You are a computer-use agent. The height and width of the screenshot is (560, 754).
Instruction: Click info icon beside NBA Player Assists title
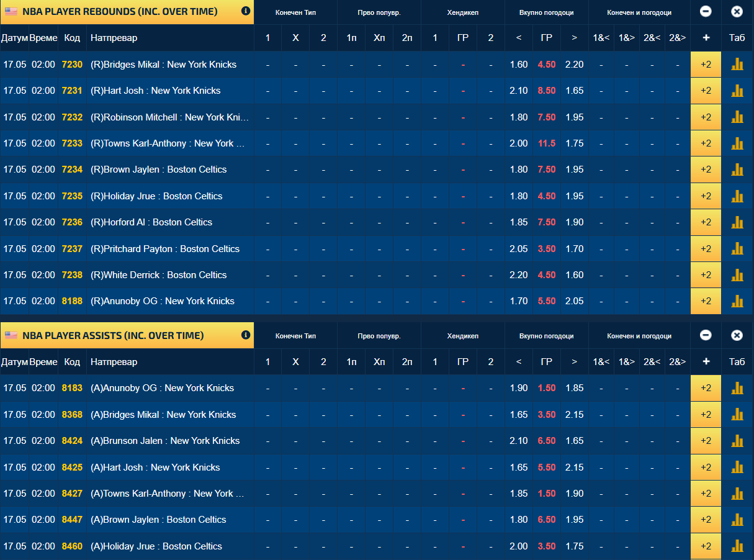(x=246, y=335)
